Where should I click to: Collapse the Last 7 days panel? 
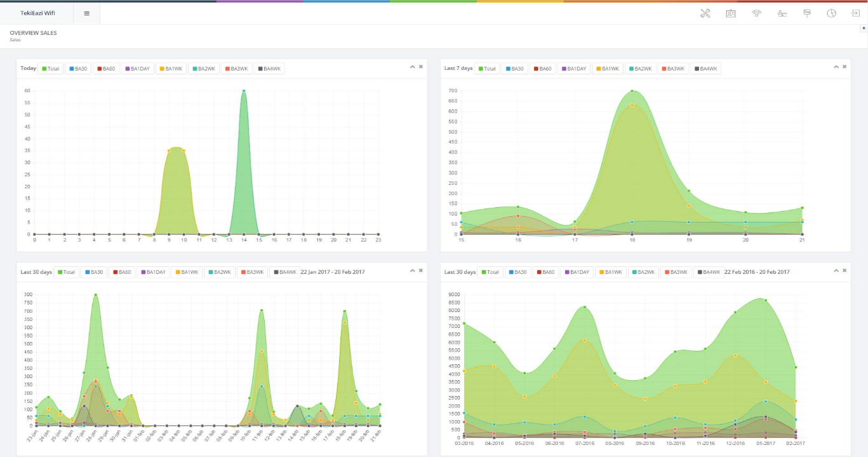[836, 66]
